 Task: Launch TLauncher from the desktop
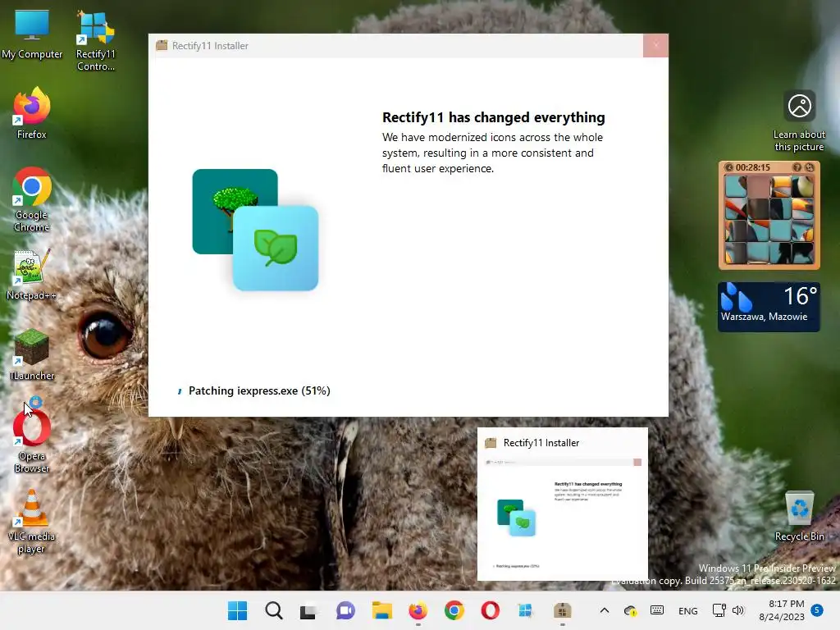pos(32,354)
